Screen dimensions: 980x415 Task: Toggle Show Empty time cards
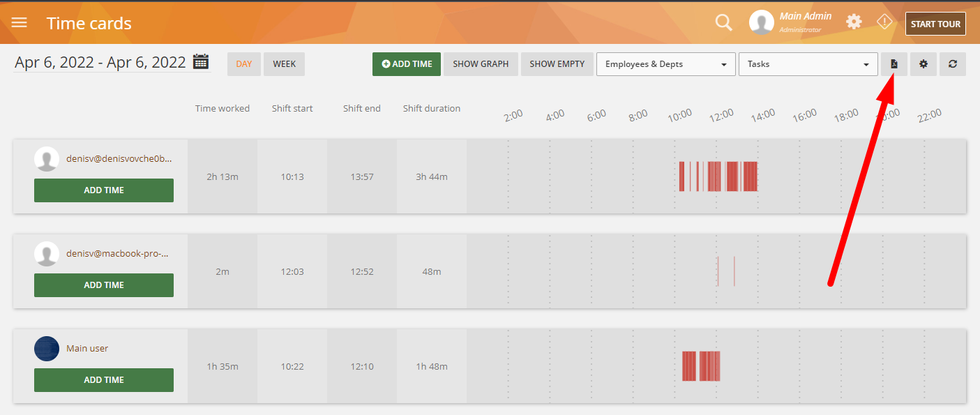[x=557, y=64]
